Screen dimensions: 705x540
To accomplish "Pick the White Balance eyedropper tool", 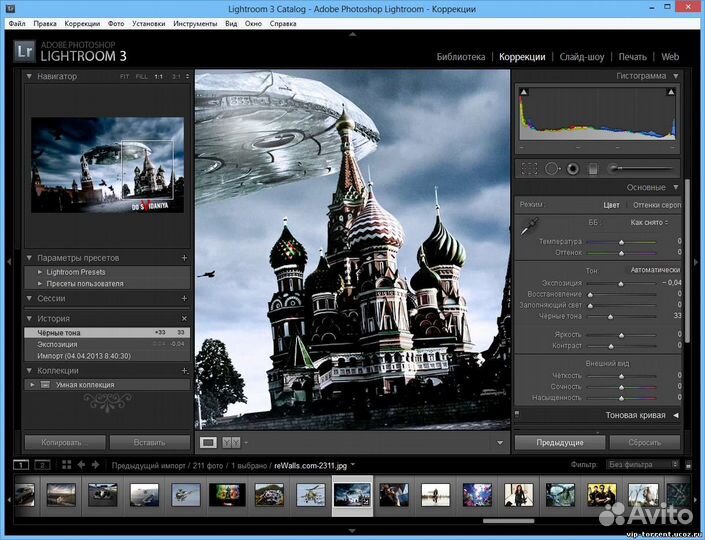I will pos(529,226).
